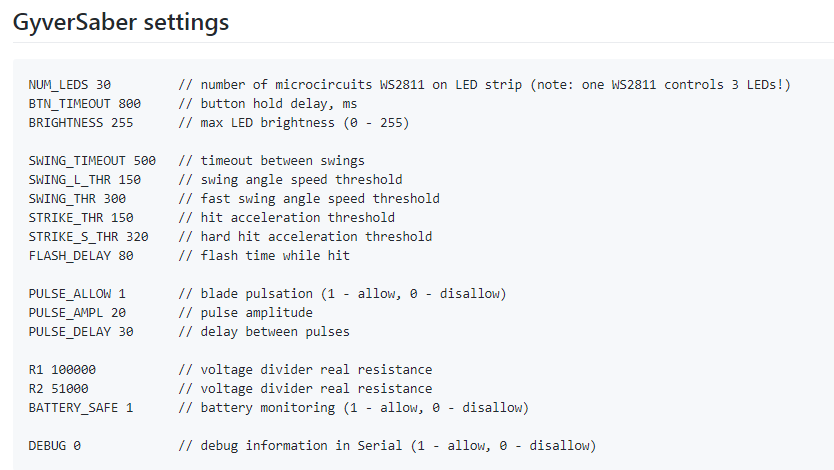
Task: Click the PULSE_ALLOW 1 setting
Action: click(x=77, y=294)
